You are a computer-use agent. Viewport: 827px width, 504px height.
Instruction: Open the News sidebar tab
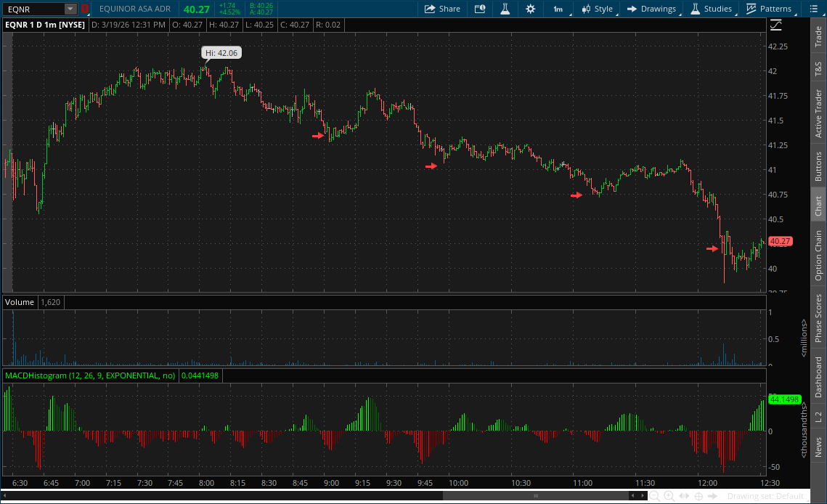(x=818, y=447)
